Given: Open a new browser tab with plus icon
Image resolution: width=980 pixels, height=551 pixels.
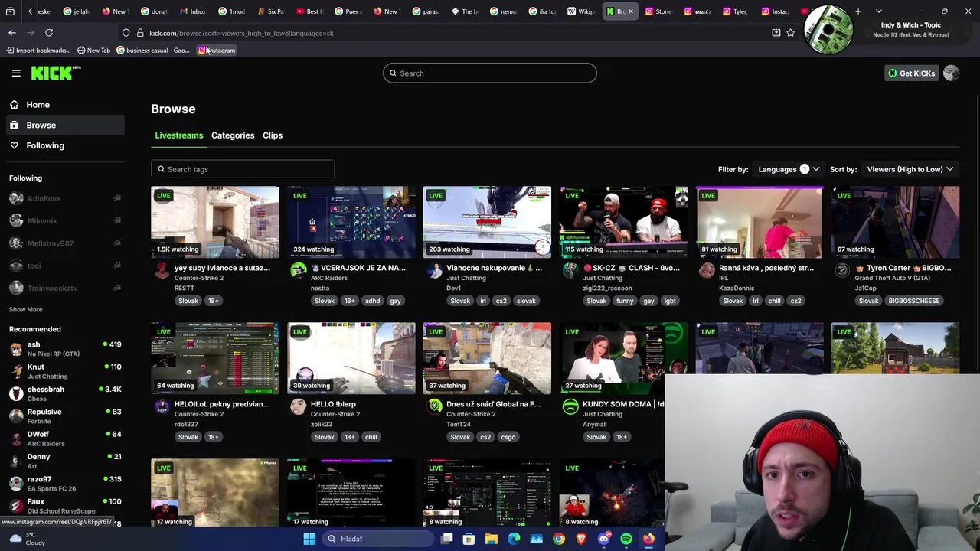Looking at the screenshot, I should [x=857, y=11].
